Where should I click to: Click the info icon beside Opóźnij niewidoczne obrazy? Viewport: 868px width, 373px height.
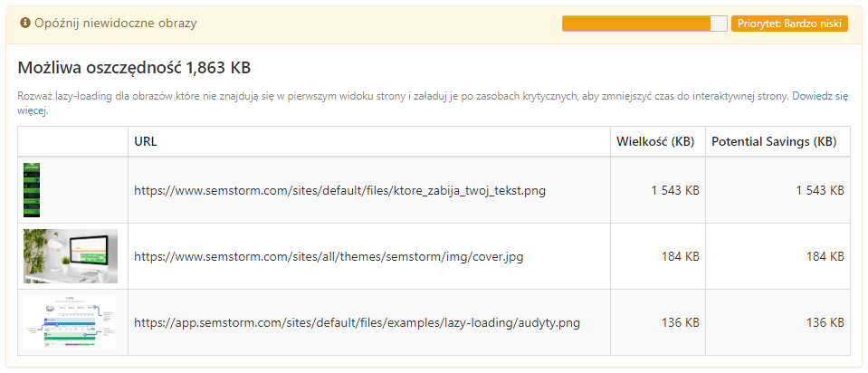(25, 24)
